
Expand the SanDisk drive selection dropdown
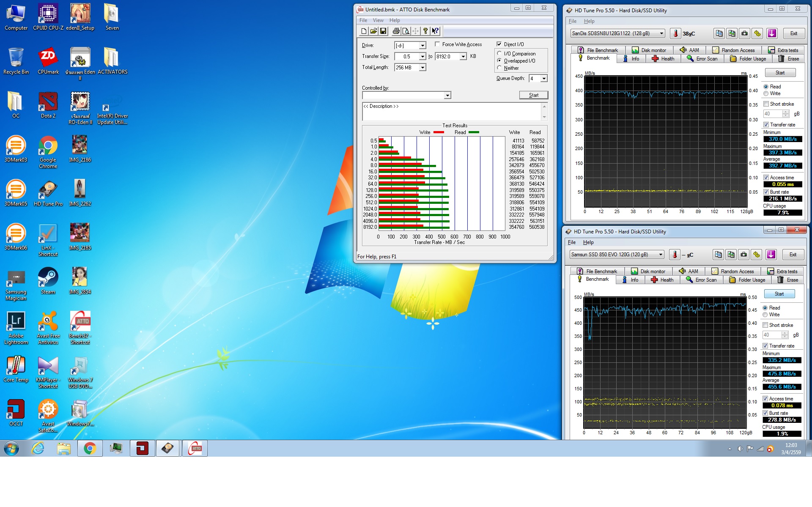[x=661, y=33]
